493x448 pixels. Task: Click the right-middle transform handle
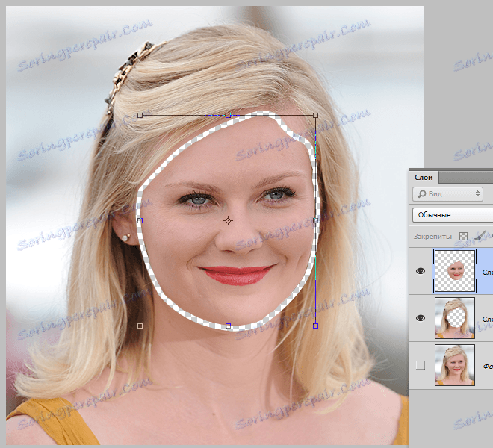[x=316, y=221]
